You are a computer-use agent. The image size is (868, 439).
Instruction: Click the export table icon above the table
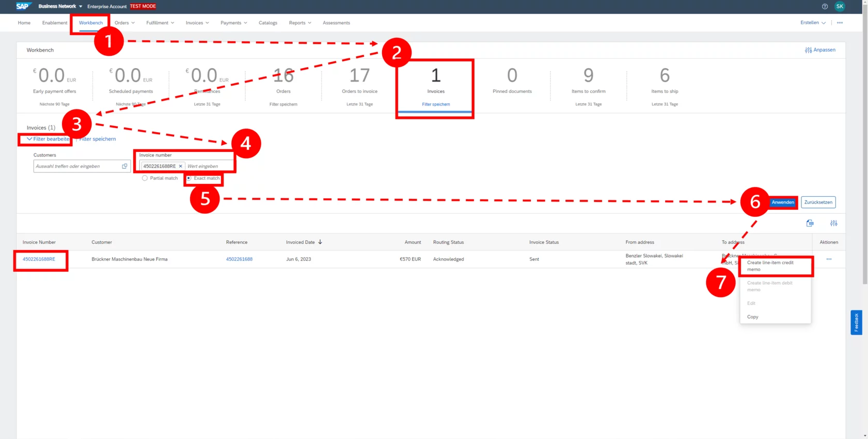tap(810, 223)
